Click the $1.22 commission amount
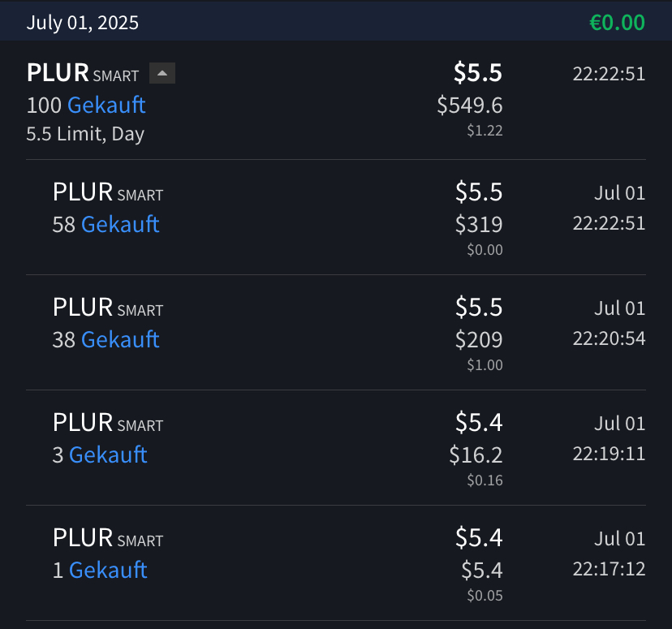 click(485, 130)
